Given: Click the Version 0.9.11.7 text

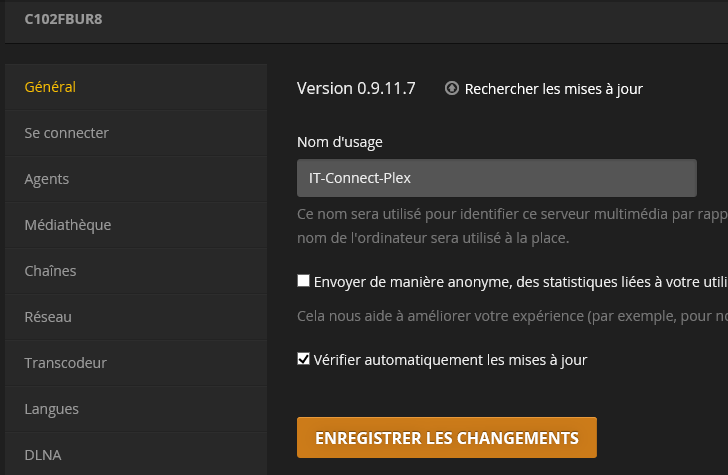Looking at the screenshot, I should (x=357, y=88).
